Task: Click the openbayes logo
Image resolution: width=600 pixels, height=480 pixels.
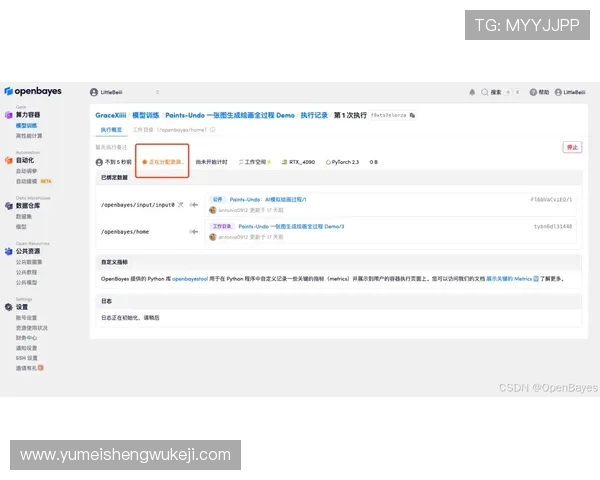Action: pos(33,91)
